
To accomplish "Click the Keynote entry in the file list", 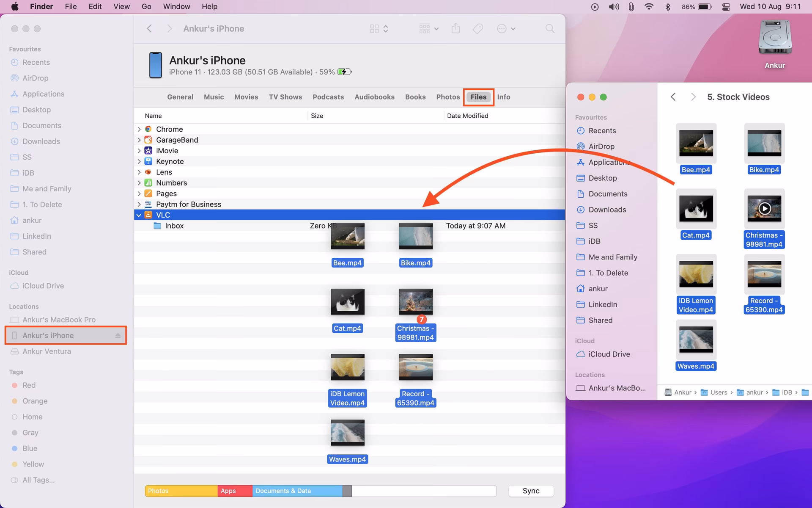I will pyautogui.click(x=170, y=161).
